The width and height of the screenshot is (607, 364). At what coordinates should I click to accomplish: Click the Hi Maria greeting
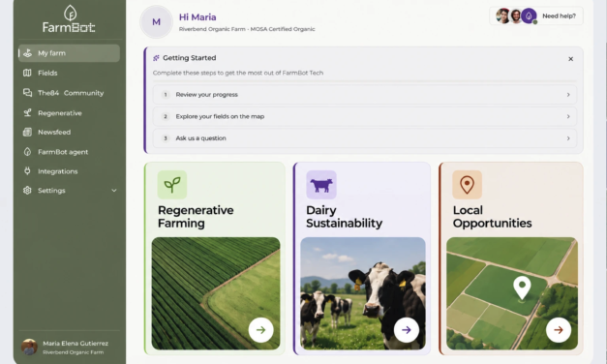coord(197,17)
